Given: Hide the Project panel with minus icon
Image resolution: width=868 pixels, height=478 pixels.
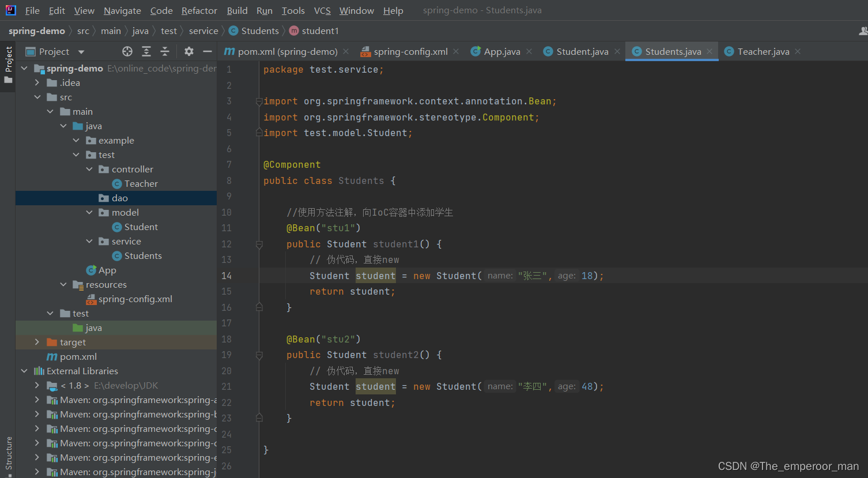Looking at the screenshot, I should pos(207,51).
